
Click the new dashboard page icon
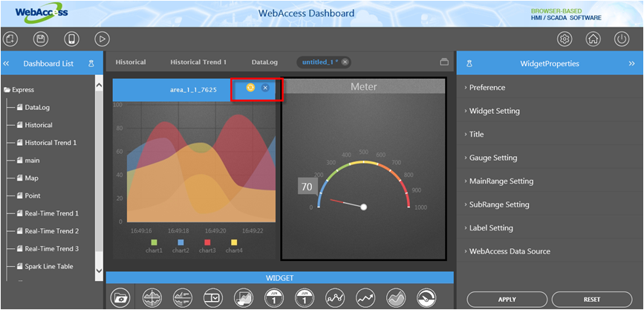pyautogui.click(x=10, y=39)
